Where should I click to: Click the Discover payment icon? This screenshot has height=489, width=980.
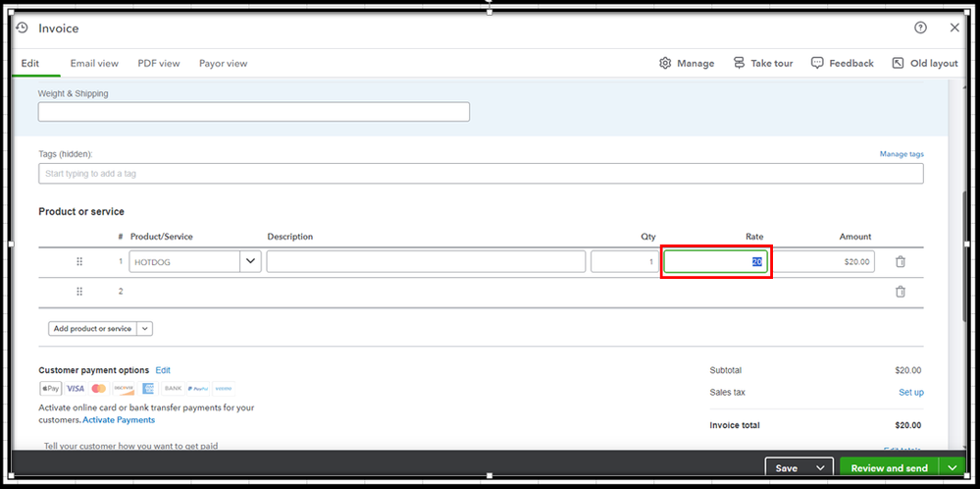tap(124, 388)
